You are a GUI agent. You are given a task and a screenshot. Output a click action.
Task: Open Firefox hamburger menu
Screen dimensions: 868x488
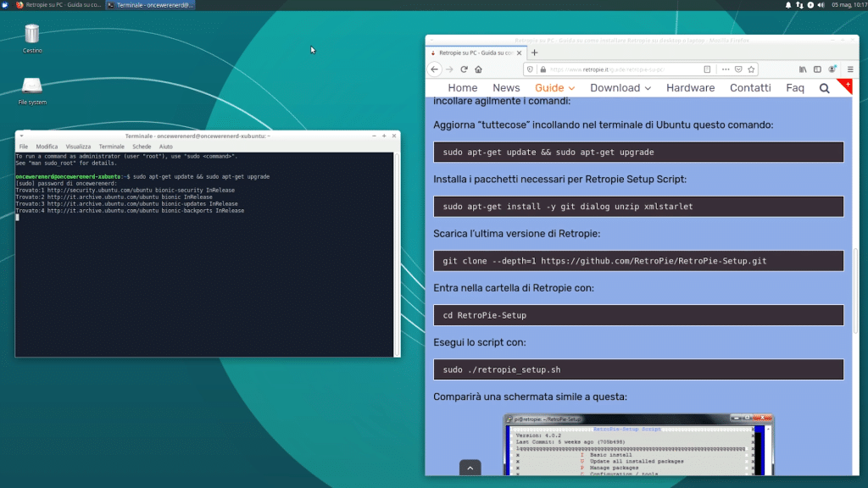pyautogui.click(x=850, y=69)
